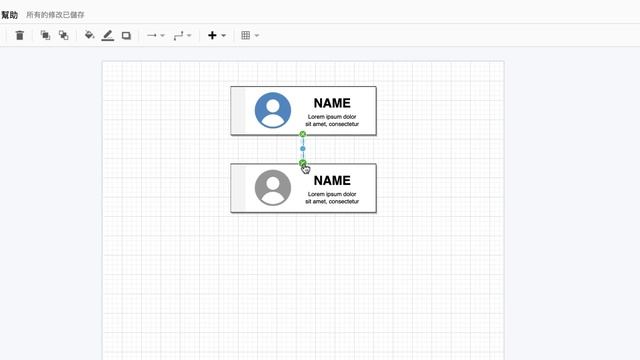
Task: Click Lorem ipsum text in top card
Action: pos(332,120)
